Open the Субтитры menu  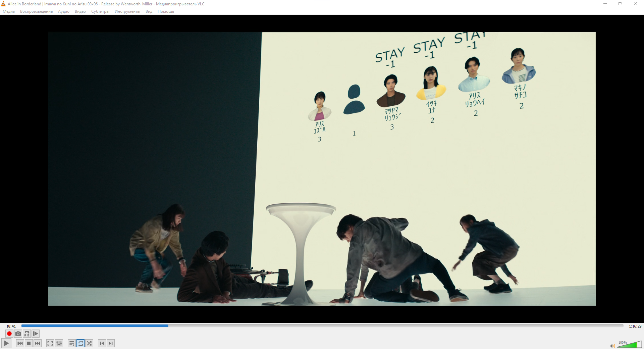100,11
